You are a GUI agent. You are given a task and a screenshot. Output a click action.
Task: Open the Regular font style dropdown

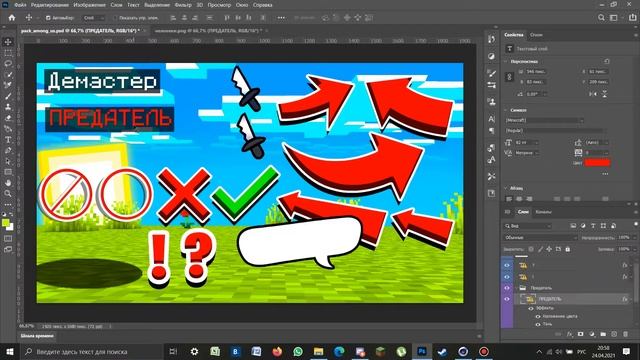[x=555, y=131]
